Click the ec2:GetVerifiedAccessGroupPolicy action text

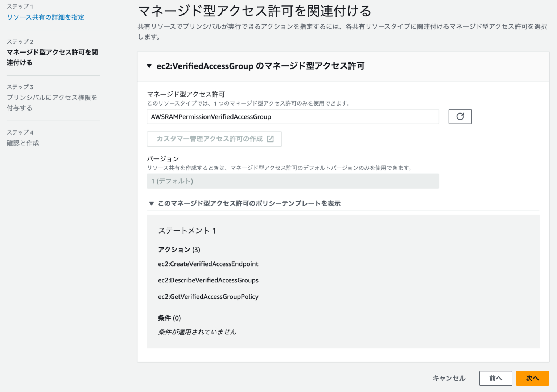(x=208, y=297)
